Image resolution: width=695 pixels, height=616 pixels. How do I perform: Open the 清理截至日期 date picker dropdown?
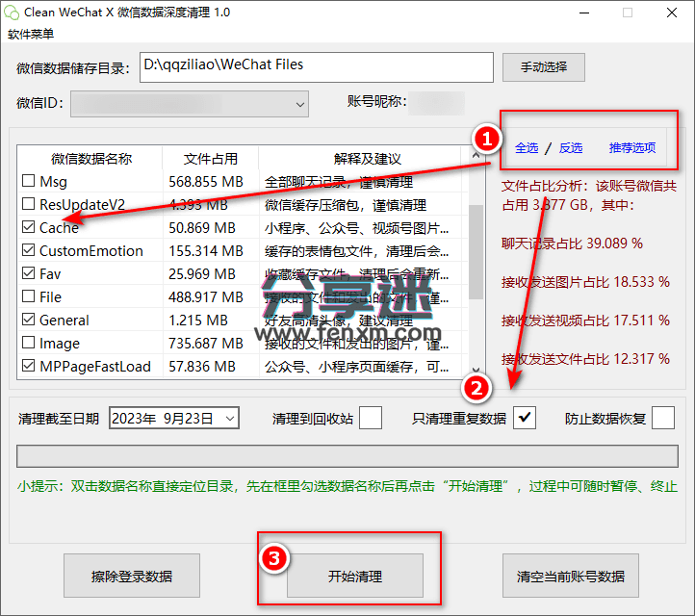click(x=230, y=418)
